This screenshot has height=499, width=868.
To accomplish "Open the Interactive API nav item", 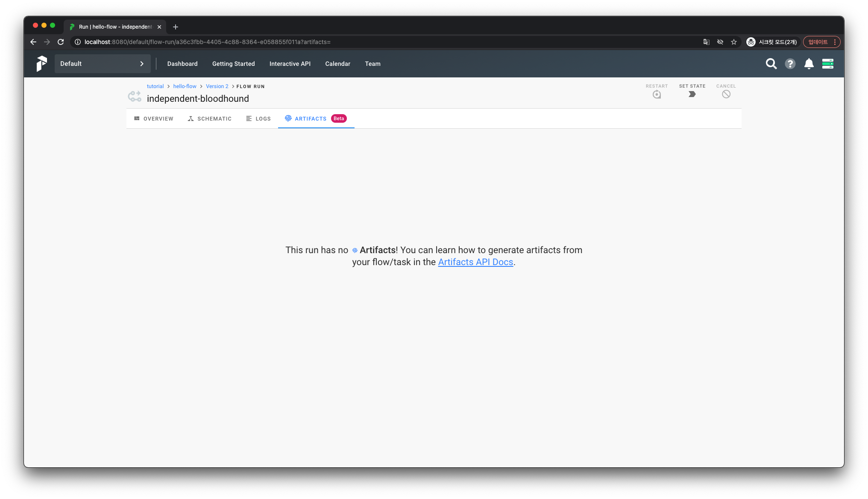I will click(290, 64).
